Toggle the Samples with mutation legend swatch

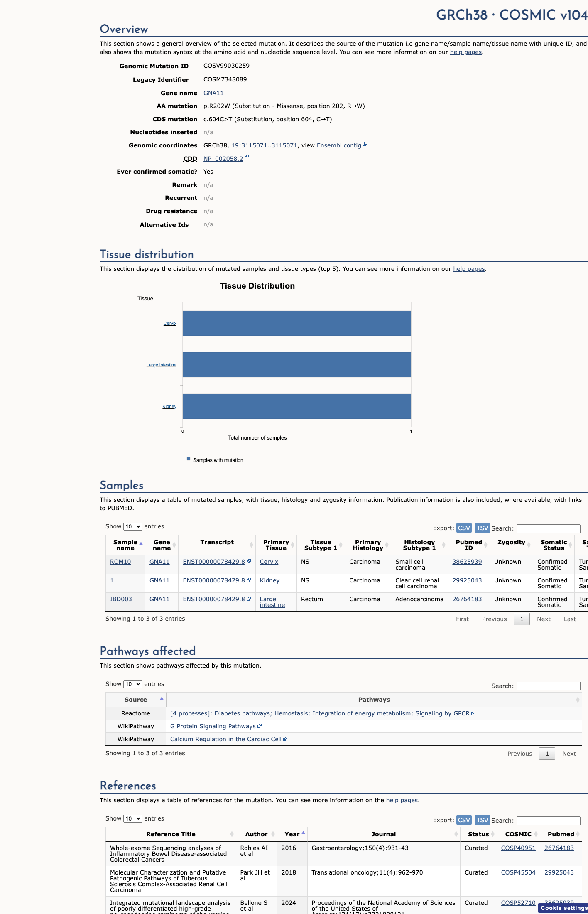click(x=189, y=459)
